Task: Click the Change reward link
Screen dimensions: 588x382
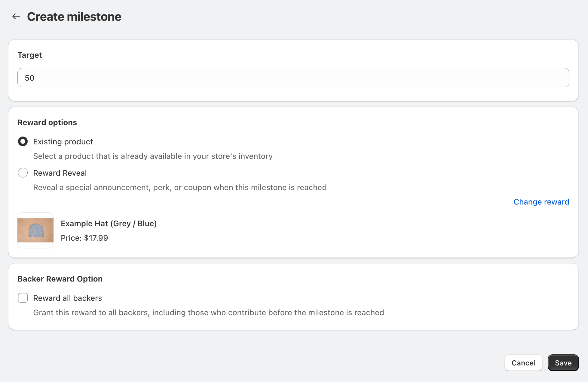Action: pos(541,202)
